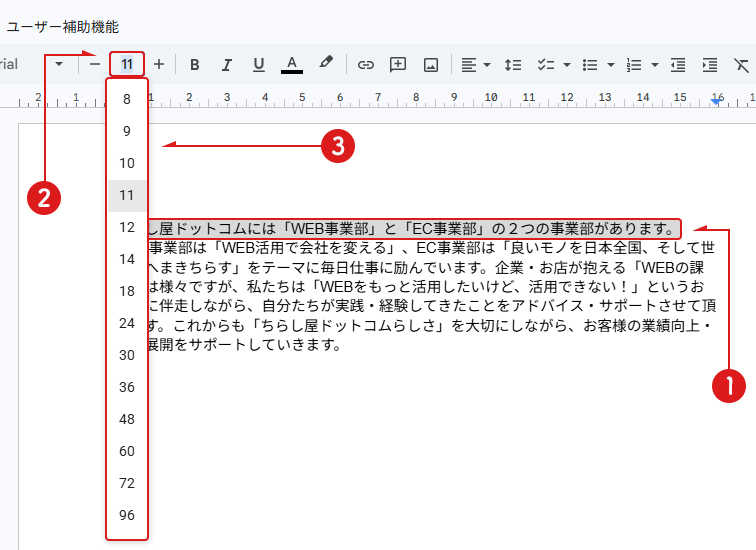
Task: Add a comment
Action: coord(398,65)
